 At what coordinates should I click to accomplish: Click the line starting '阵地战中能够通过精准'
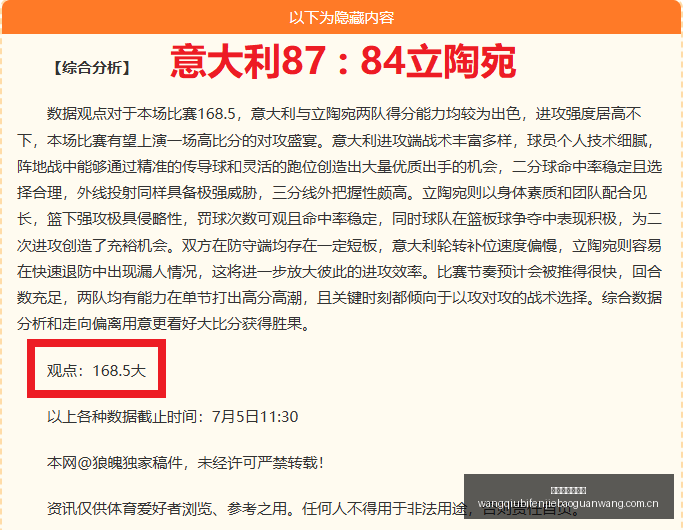339,167
